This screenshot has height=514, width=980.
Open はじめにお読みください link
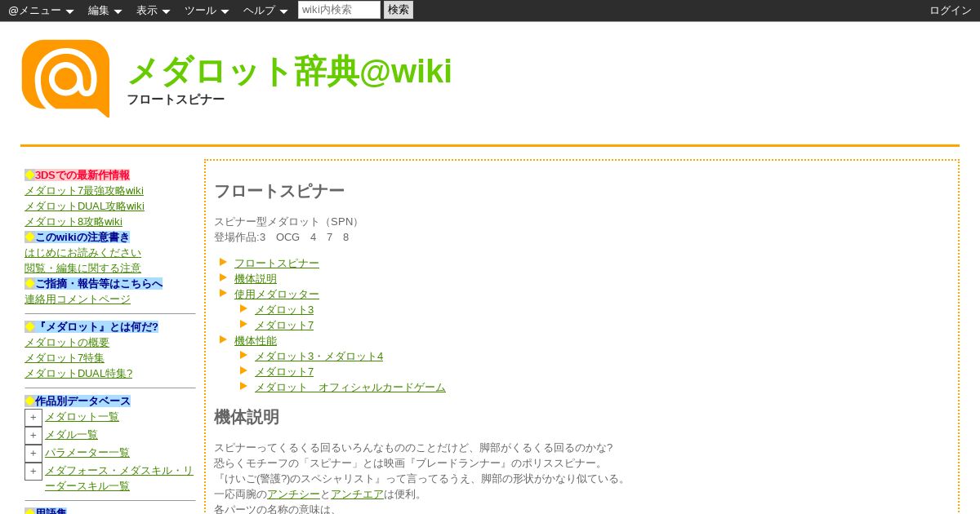82,253
